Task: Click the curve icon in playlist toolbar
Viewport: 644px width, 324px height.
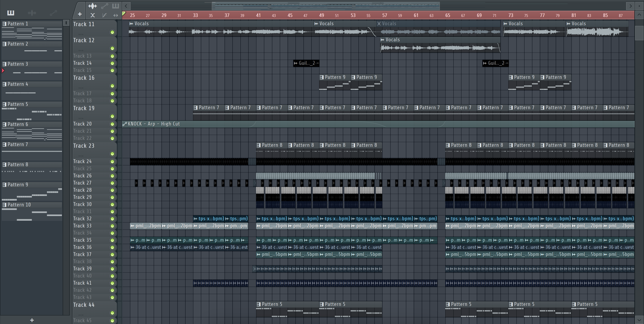Action: pyautogui.click(x=104, y=15)
